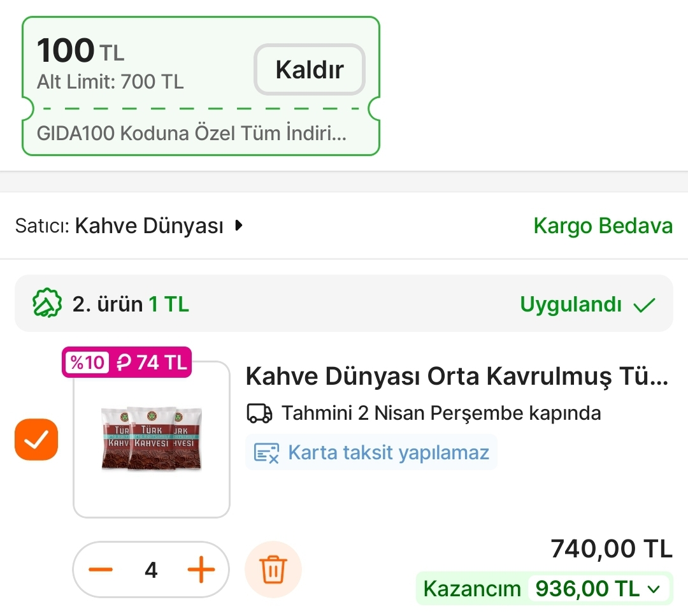This screenshot has height=616, width=688.
Task: Delete the product using the trash icon
Action: [x=273, y=569]
